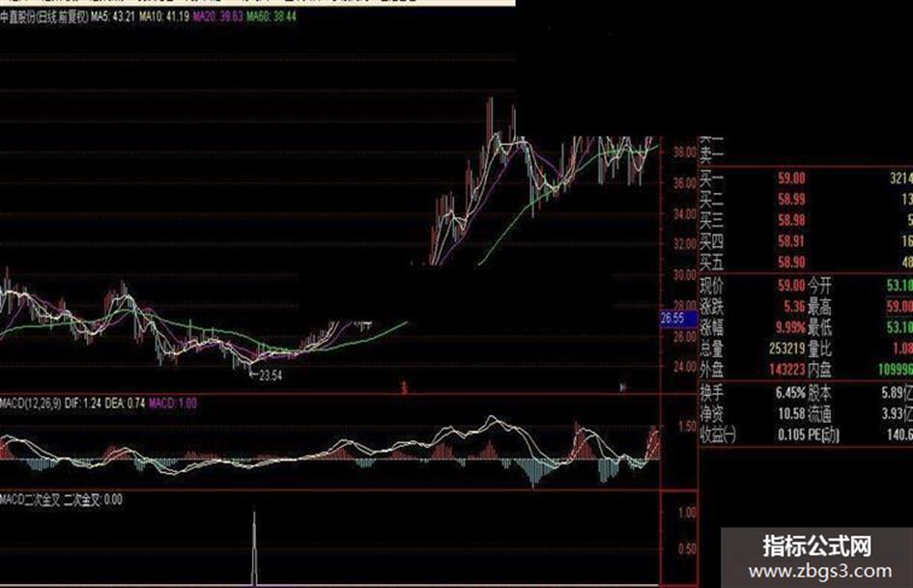Click the stock title 中直股份(日线 前复权)
Viewport: 913px width, 588px height.
pyautogui.click(x=44, y=16)
